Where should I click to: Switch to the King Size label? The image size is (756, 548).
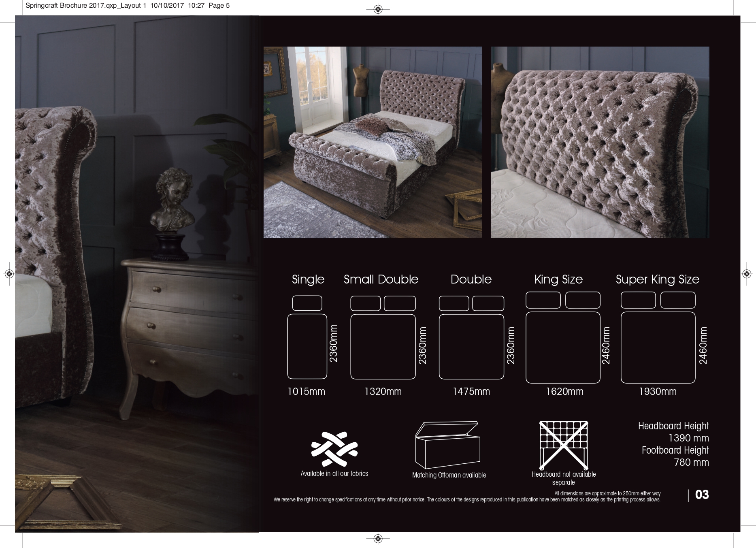point(559,279)
